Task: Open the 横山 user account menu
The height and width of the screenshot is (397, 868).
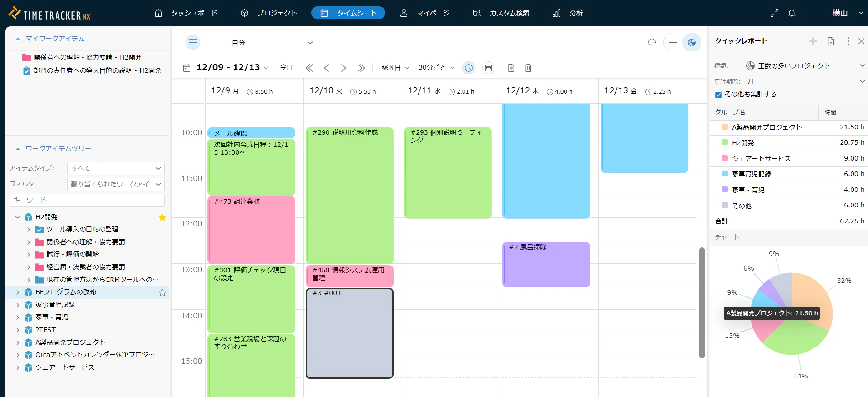Action: 848,13
